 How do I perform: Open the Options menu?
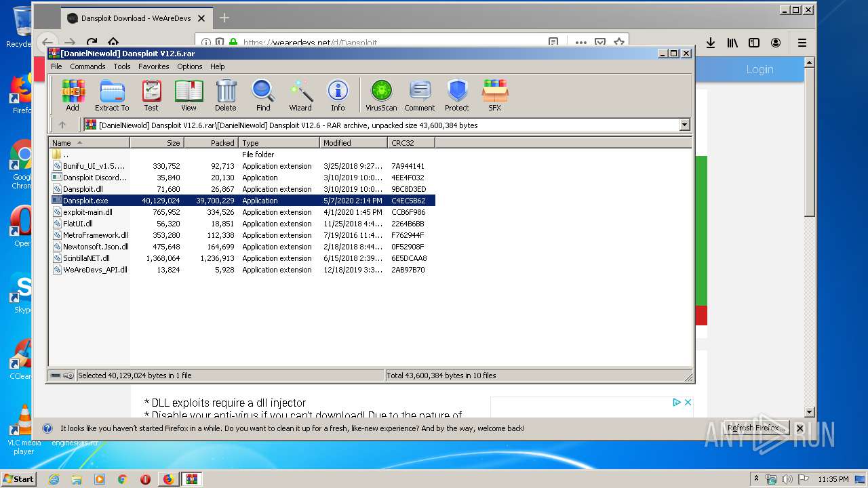[190, 66]
